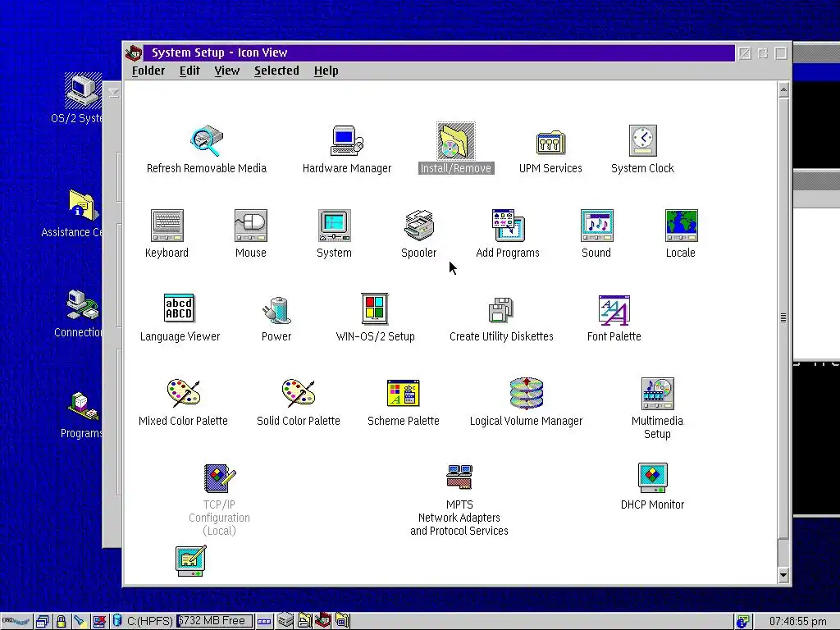Open the Folder menu
The height and width of the screenshot is (630, 840).
tap(148, 71)
